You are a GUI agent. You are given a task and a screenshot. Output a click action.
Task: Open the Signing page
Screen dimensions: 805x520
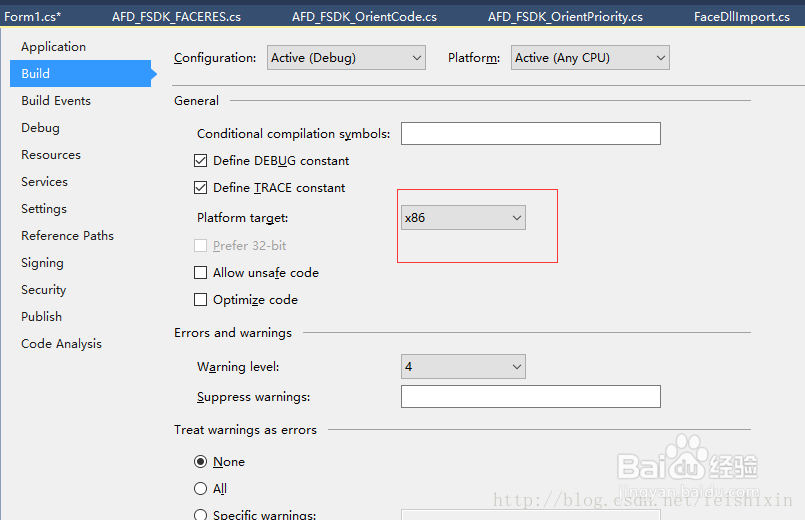[42, 263]
